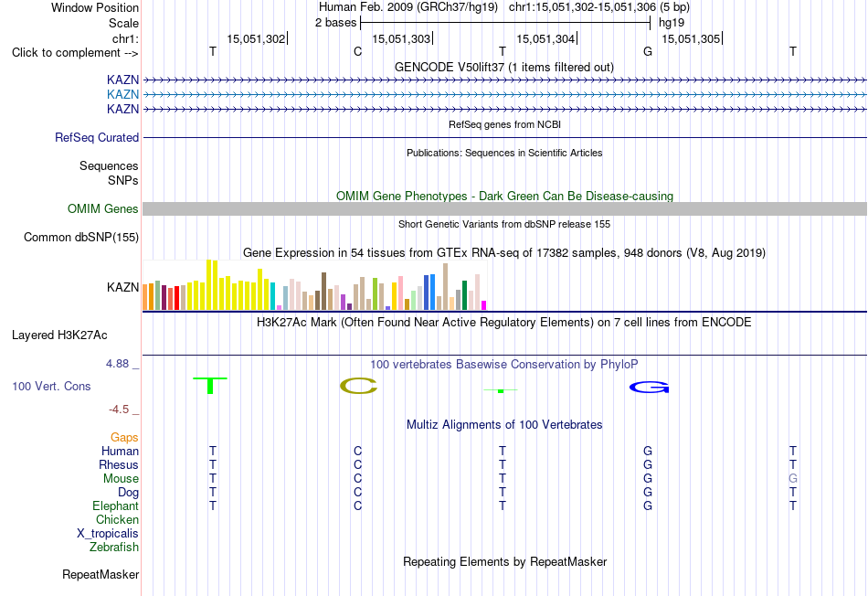Click the 'RefSeq Curated' track label

point(96,137)
